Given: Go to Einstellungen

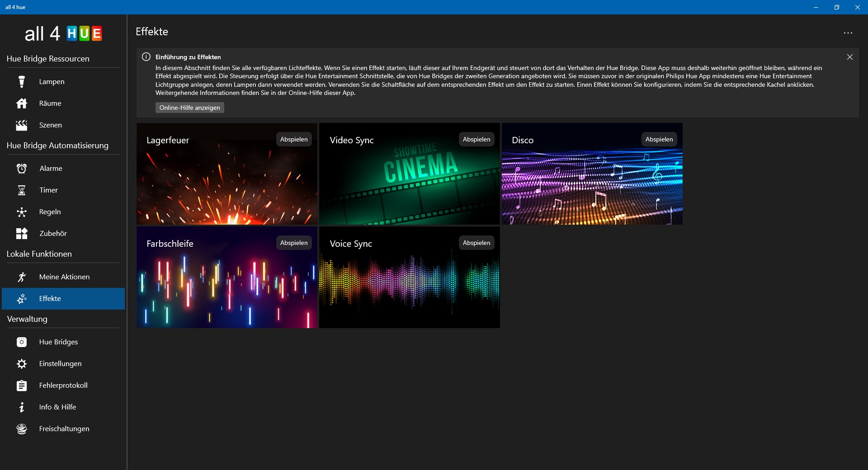Looking at the screenshot, I should click(63, 364).
